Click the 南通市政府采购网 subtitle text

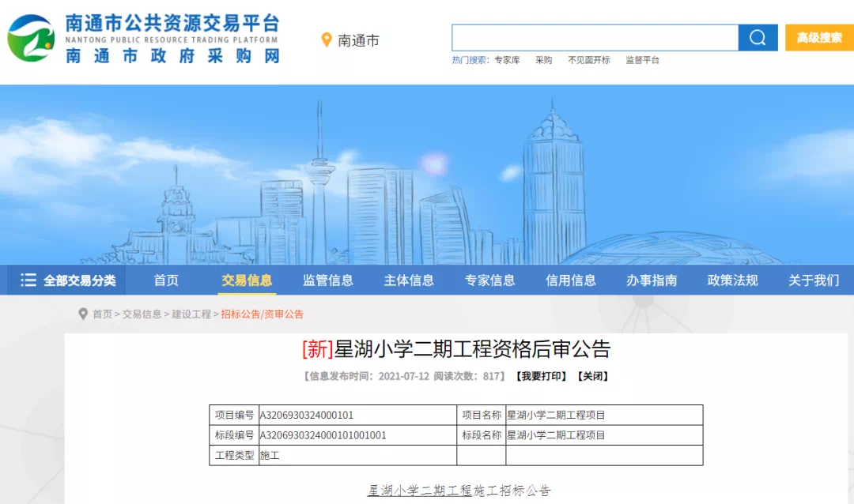(172, 55)
